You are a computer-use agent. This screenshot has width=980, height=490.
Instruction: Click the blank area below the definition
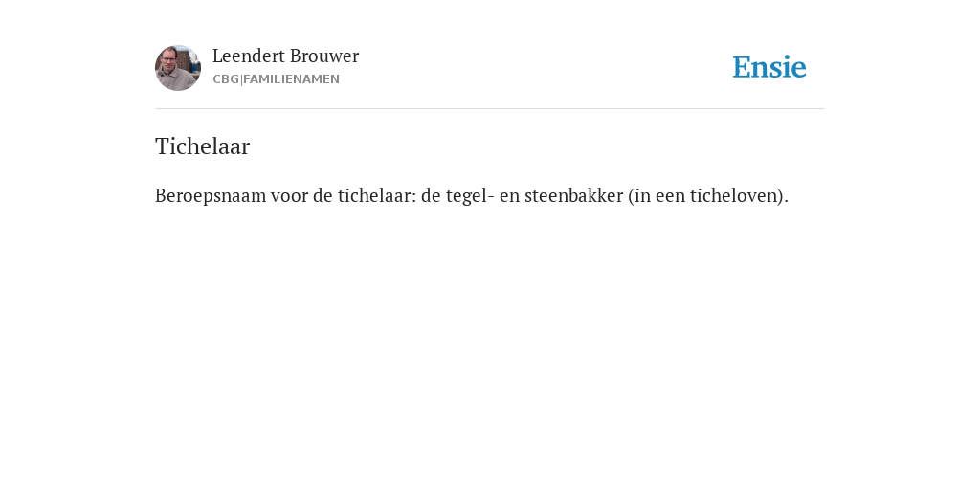point(490,344)
